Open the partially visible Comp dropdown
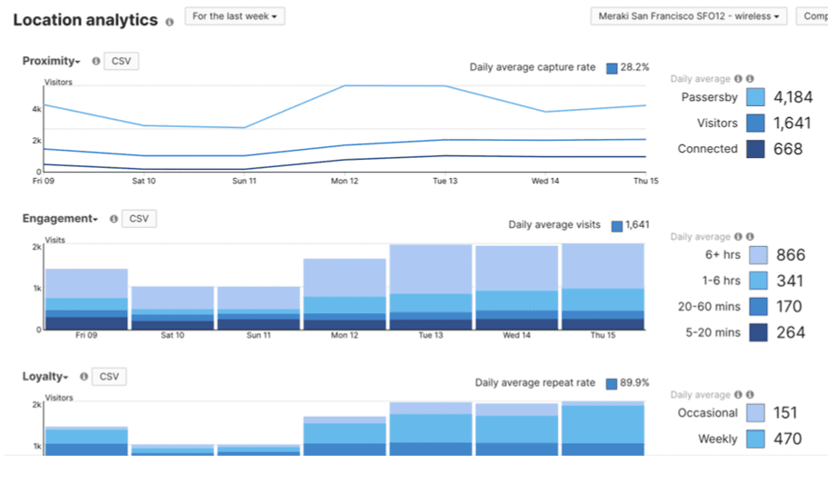The image size is (828, 504). [813, 16]
